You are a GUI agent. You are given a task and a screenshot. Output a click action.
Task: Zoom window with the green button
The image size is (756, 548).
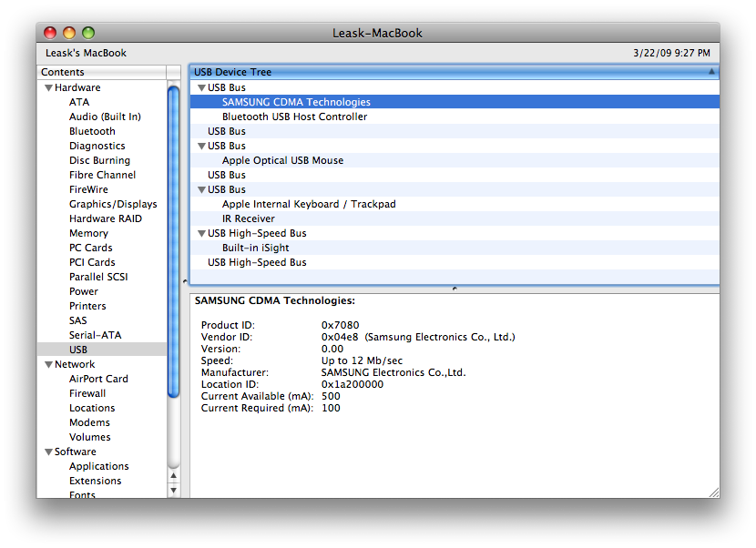[88, 33]
